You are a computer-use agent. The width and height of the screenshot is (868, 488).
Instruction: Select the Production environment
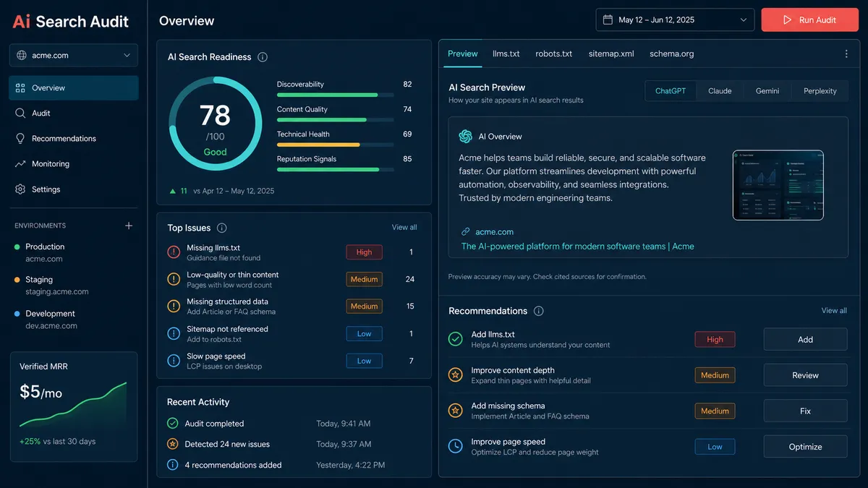point(72,252)
